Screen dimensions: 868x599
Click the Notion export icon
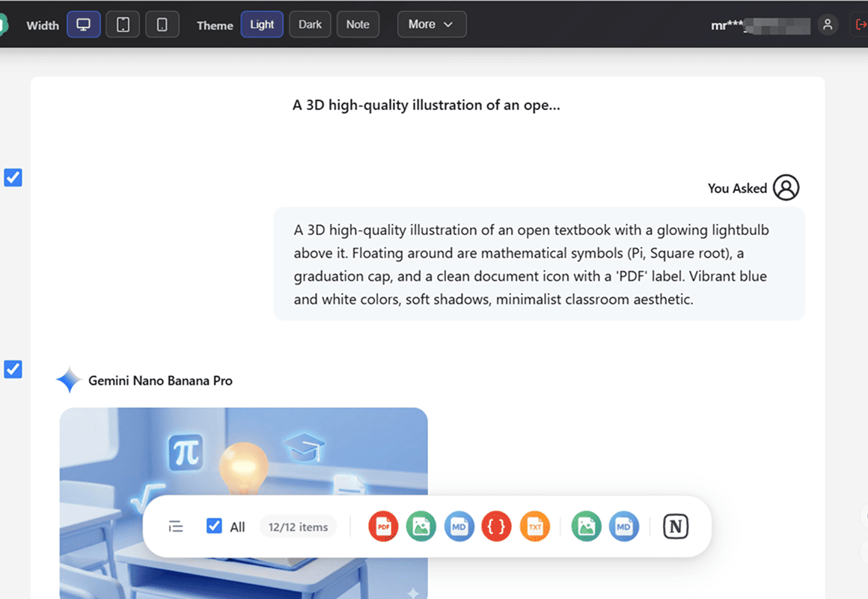point(676,526)
